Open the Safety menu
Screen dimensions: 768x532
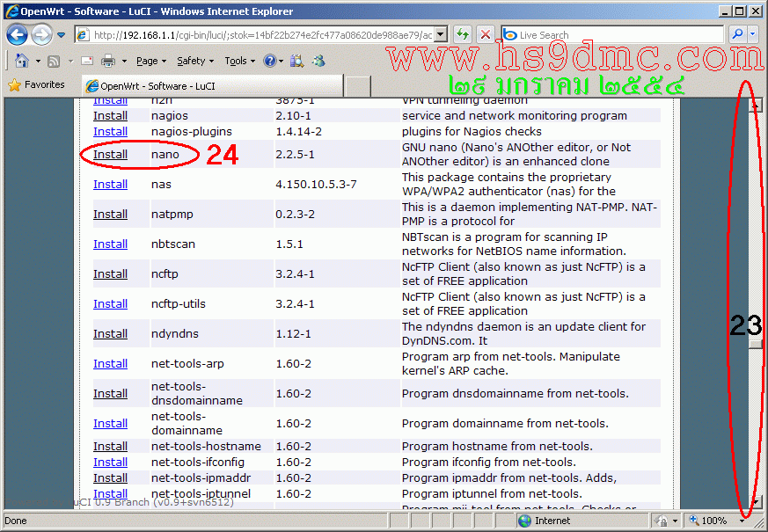(195, 62)
